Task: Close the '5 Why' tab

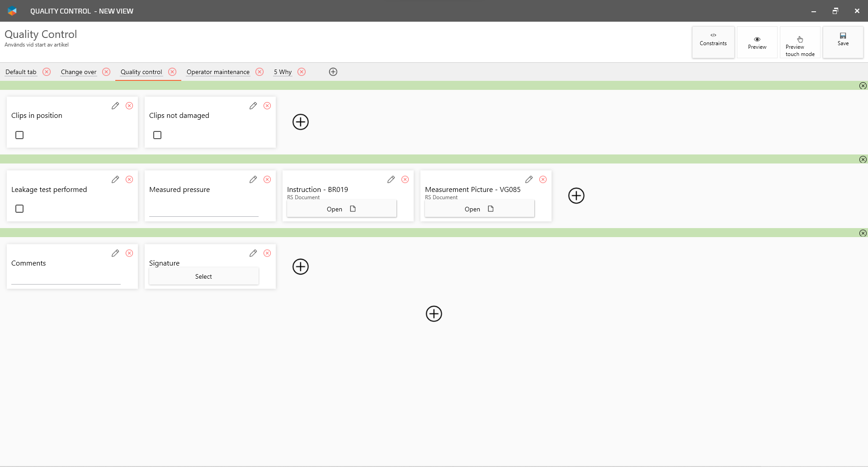Action: click(302, 72)
